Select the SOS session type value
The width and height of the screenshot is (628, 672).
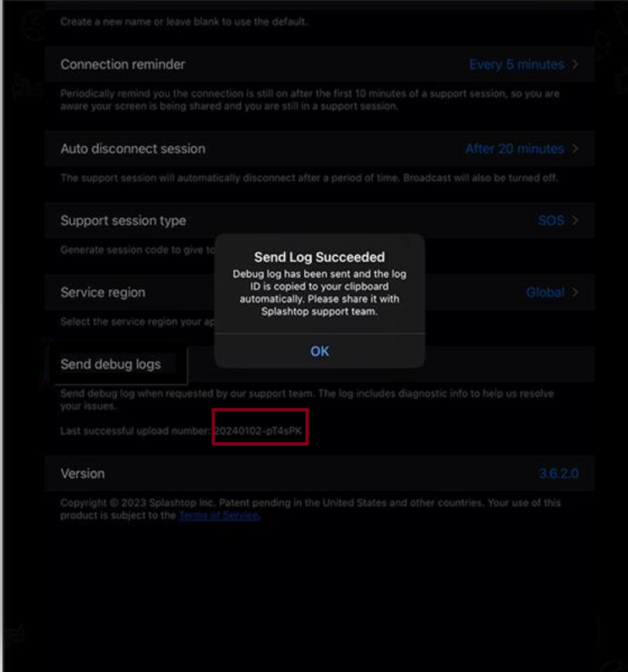pyautogui.click(x=551, y=221)
